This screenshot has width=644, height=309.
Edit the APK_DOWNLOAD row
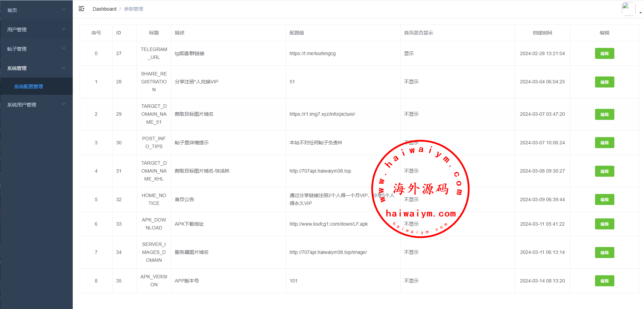(604, 224)
